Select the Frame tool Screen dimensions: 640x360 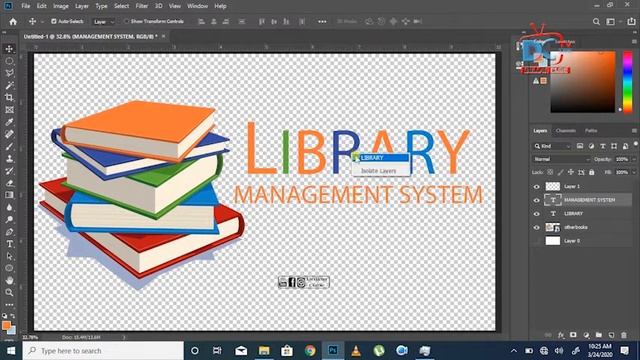pyautogui.click(x=9, y=109)
